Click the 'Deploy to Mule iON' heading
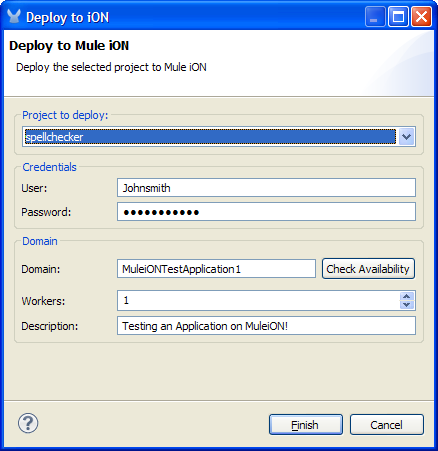Image resolution: width=438 pixels, height=451 pixels. point(69,46)
